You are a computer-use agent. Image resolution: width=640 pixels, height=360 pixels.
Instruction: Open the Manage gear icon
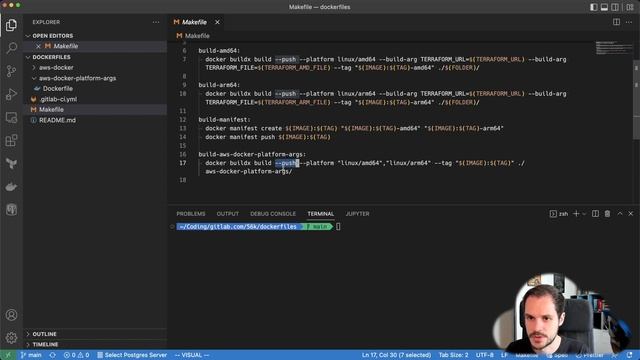[x=11, y=338]
